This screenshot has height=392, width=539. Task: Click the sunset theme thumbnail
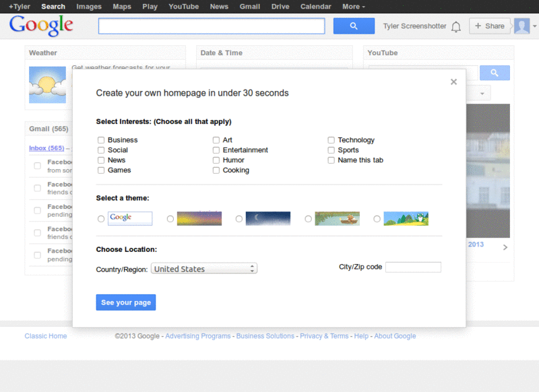(199, 218)
